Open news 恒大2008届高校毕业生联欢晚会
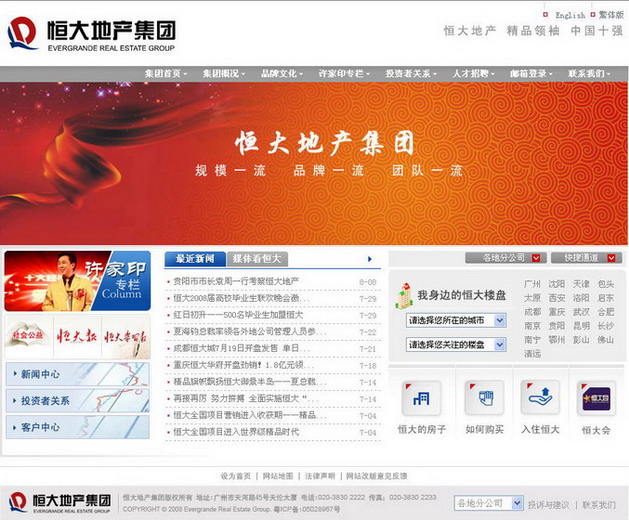Viewport: 629px width, 520px height. pos(241,299)
